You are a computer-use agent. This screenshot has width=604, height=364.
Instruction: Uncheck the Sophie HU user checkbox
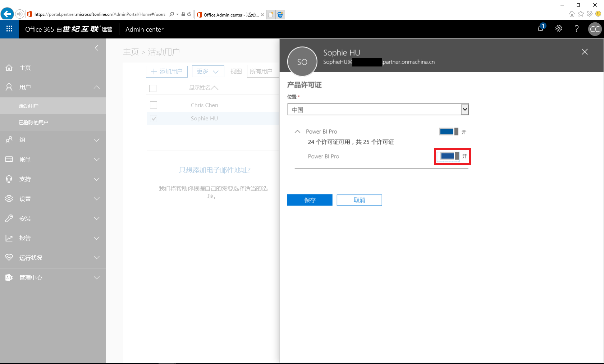(x=154, y=119)
